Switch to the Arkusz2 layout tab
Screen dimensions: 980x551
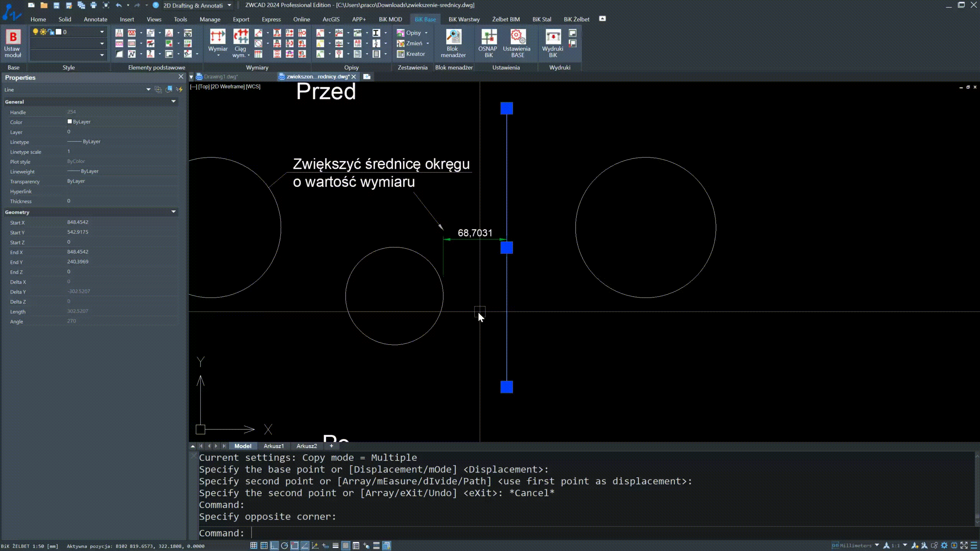click(x=307, y=446)
